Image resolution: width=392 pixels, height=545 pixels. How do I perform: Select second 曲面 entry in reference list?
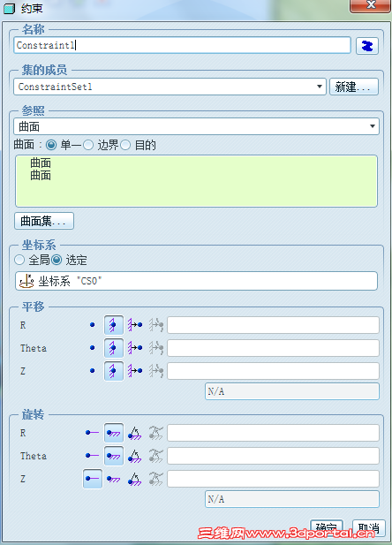(x=41, y=175)
